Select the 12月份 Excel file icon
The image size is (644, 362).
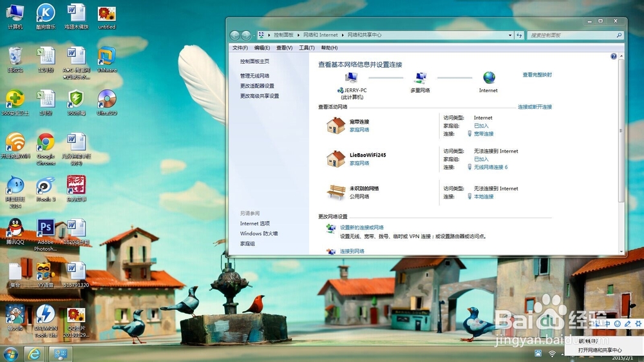click(46, 60)
